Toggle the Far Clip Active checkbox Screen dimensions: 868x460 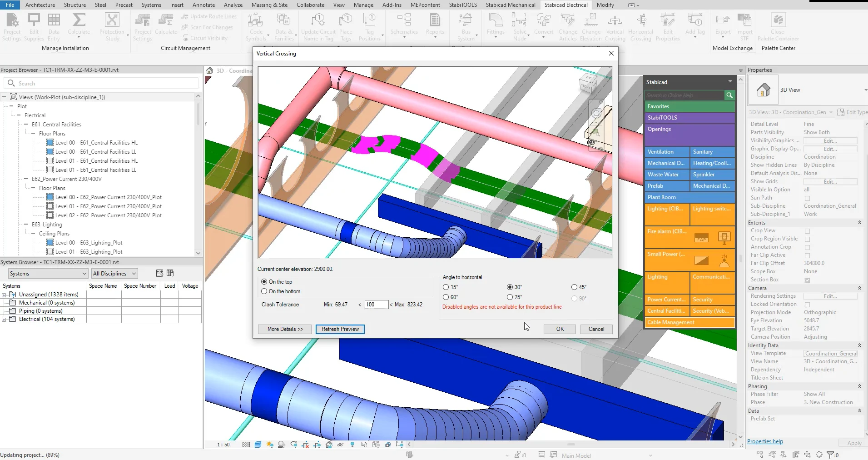[807, 255]
